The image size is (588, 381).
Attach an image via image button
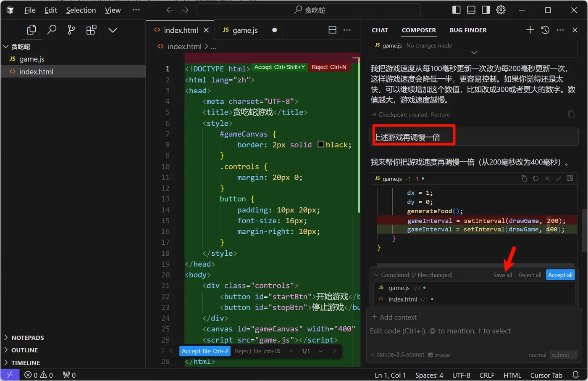pyautogui.click(x=439, y=355)
